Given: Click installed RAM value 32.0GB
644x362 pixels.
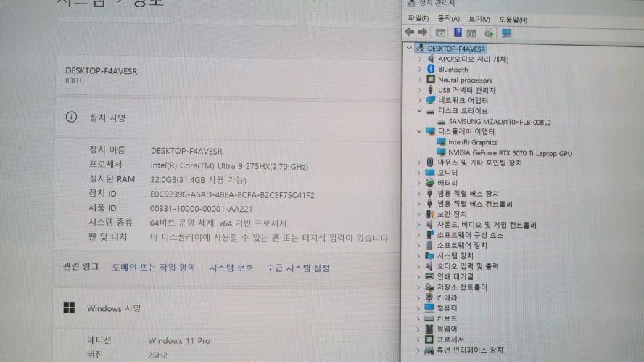Looking at the screenshot, I should 198,180.
